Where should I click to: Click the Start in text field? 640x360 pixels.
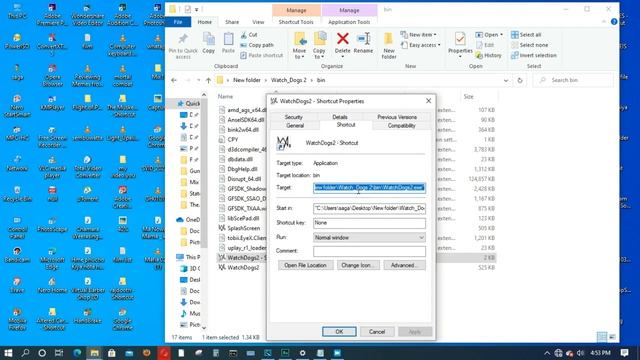coord(369,209)
